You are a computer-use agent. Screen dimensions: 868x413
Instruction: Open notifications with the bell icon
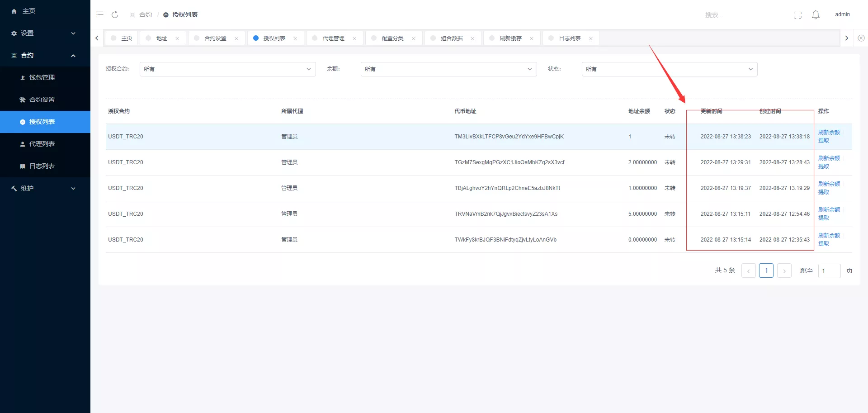pos(816,14)
